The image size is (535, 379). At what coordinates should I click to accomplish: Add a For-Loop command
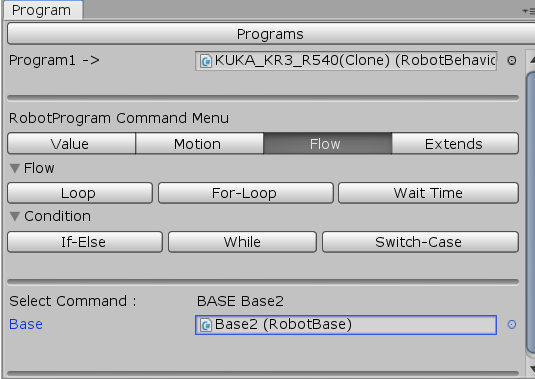(246, 193)
